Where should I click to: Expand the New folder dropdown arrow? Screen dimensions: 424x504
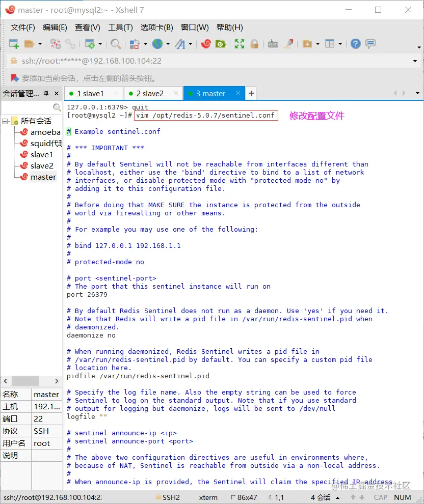[x=318, y=44]
